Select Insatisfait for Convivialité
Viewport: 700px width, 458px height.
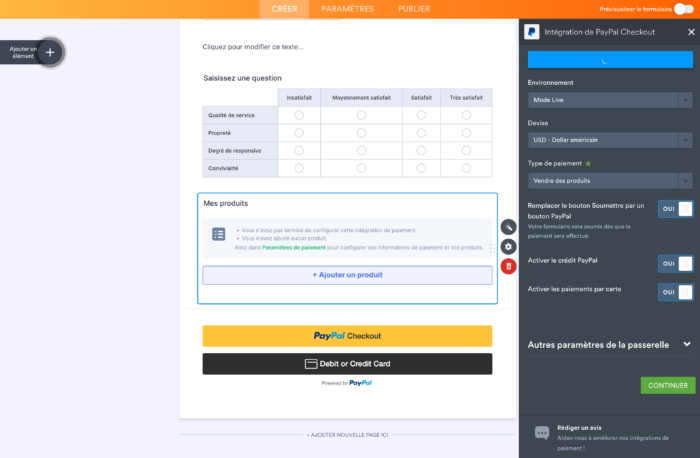[299, 168]
